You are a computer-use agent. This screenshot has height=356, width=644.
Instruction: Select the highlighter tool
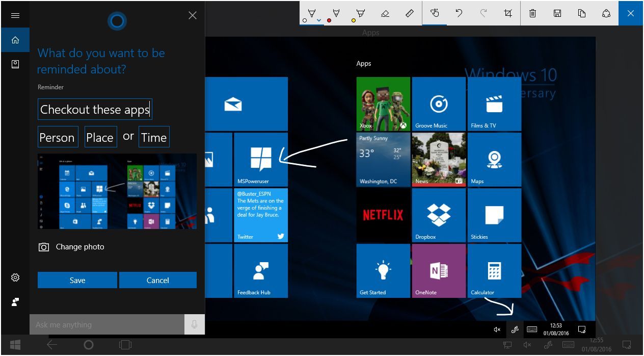360,13
